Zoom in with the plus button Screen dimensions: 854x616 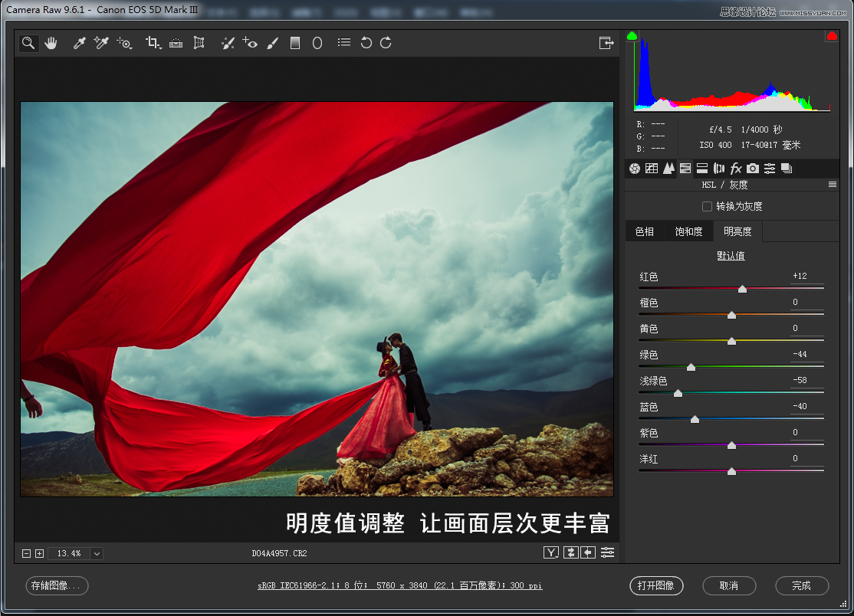click(39, 553)
